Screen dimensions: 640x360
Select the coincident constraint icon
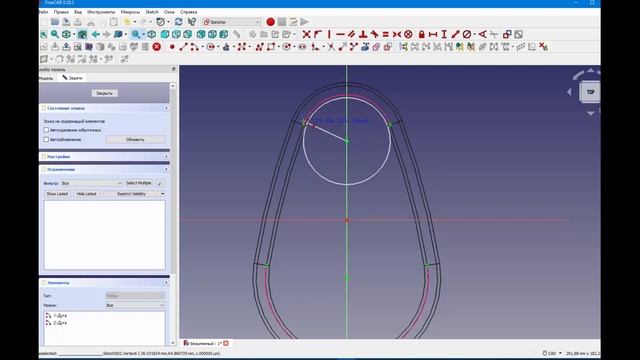(307, 34)
